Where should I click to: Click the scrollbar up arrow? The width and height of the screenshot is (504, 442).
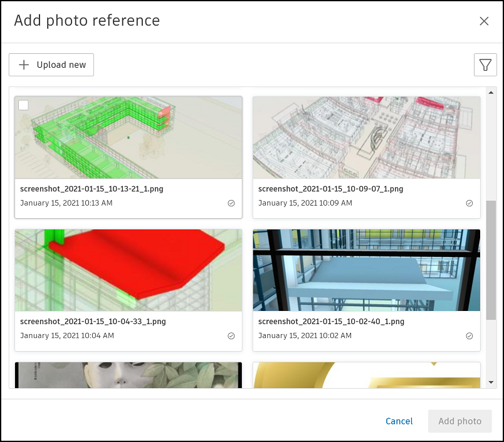491,93
